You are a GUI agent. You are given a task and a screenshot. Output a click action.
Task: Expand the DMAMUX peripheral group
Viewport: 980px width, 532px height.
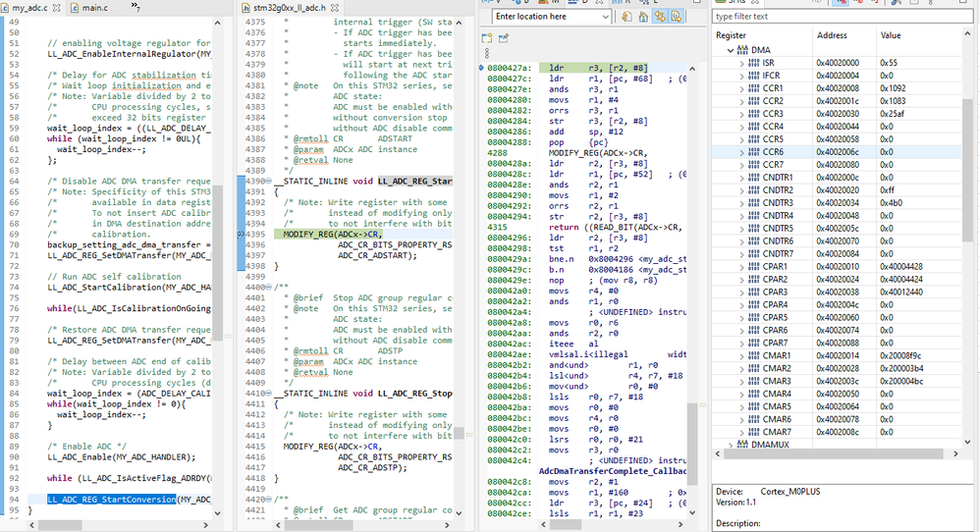coord(730,445)
